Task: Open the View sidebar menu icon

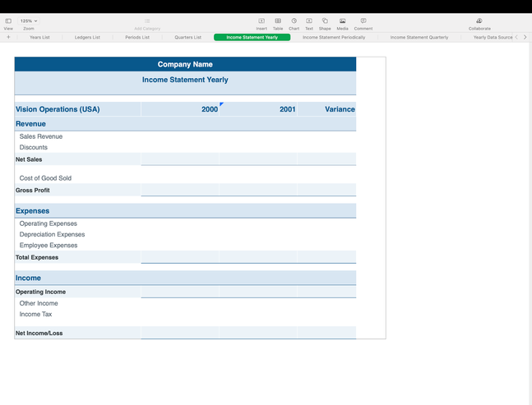Action: coord(8,21)
